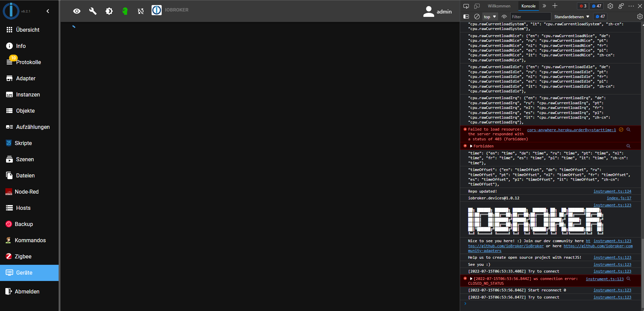644x311 pixels.
Task: Select the wrench edit icon in top toolbar
Action: 93,11
